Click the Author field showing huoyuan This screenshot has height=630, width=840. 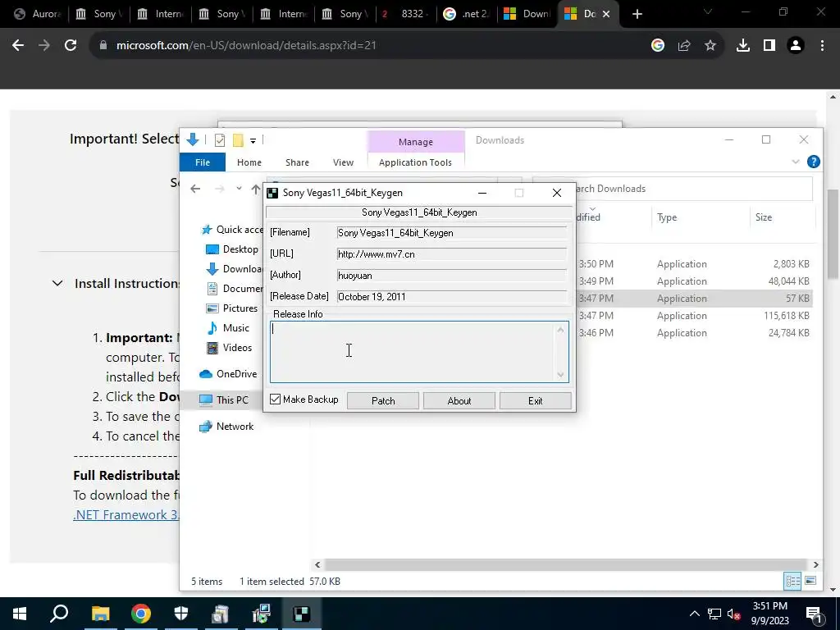[x=452, y=276]
